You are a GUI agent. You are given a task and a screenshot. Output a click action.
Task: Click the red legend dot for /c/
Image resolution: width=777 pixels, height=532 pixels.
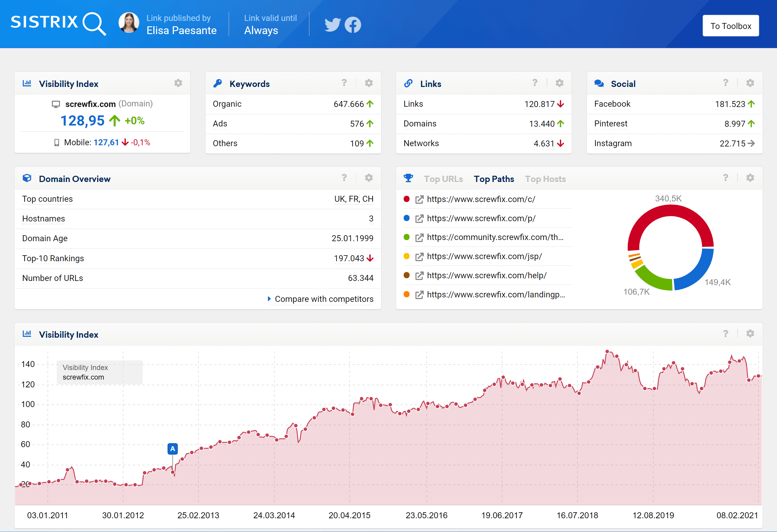[x=406, y=199]
